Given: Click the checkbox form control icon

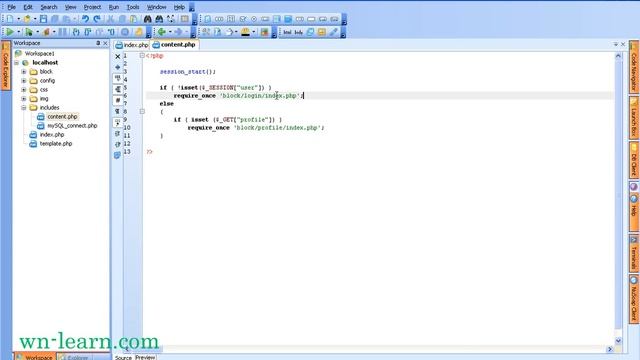Looking at the screenshot, I should click(243, 19).
